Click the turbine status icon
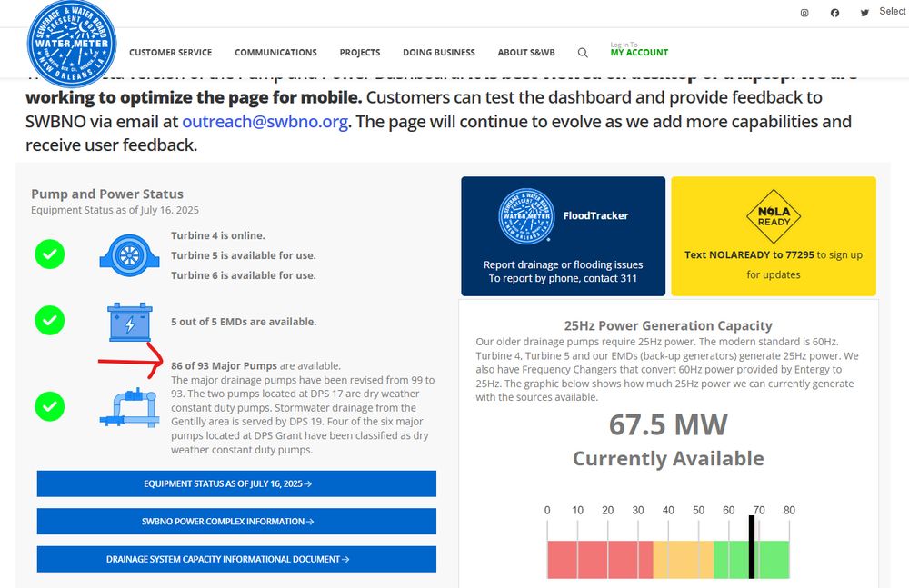Screen dimensions: 909x588 click(x=129, y=255)
